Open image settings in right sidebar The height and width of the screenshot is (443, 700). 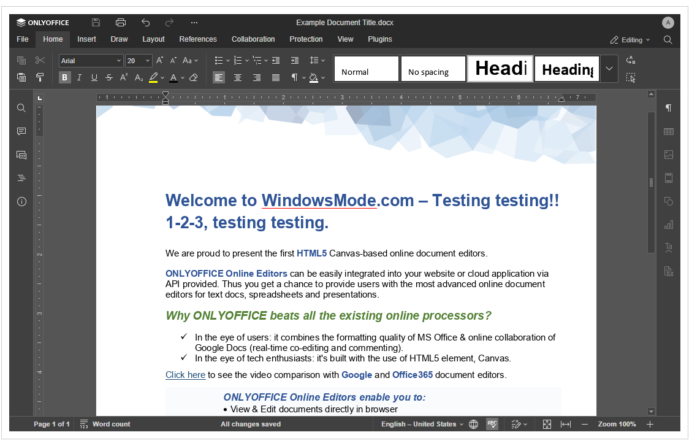[668, 155]
